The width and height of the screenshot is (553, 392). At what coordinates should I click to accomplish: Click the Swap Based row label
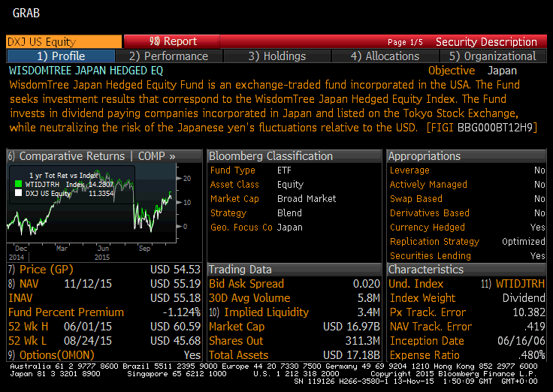[x=416, y=199]
